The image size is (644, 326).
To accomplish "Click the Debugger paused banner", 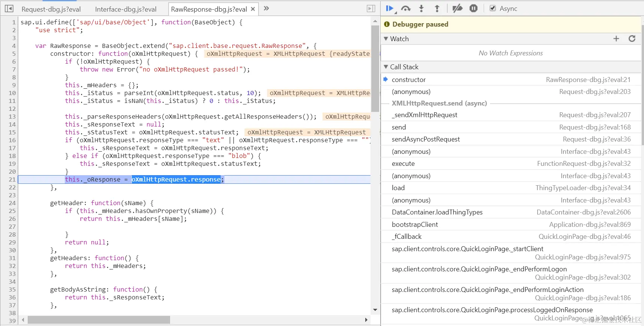I will (x=511, y=24).
